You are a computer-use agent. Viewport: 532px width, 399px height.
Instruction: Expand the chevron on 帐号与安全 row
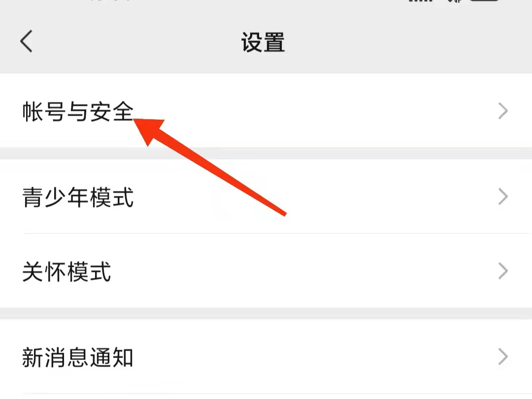(503, 111)
